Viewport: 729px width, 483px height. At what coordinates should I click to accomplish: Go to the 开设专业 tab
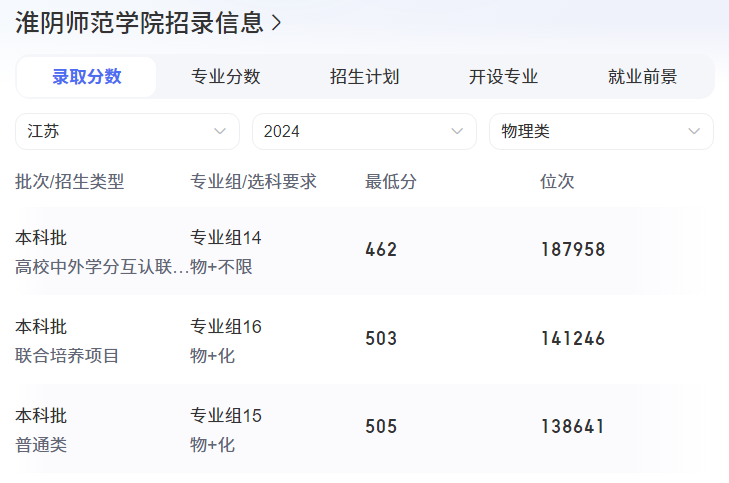[x=504, y=77]
